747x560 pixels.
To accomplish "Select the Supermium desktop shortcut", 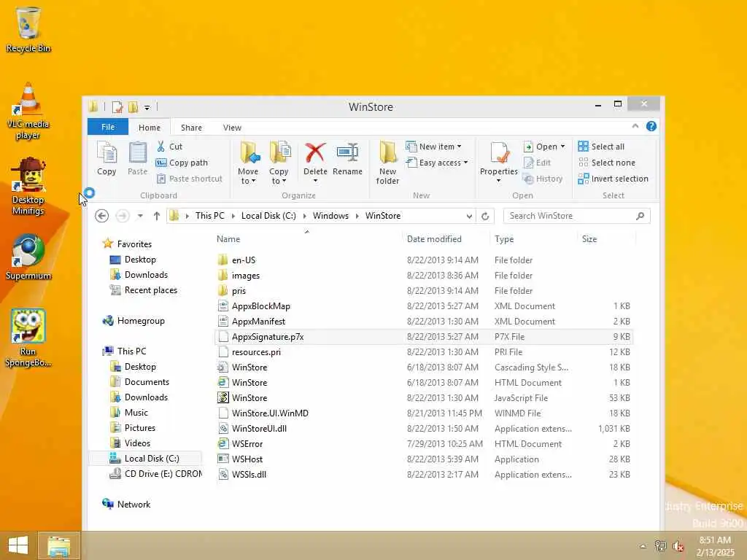I will (28, 257).
